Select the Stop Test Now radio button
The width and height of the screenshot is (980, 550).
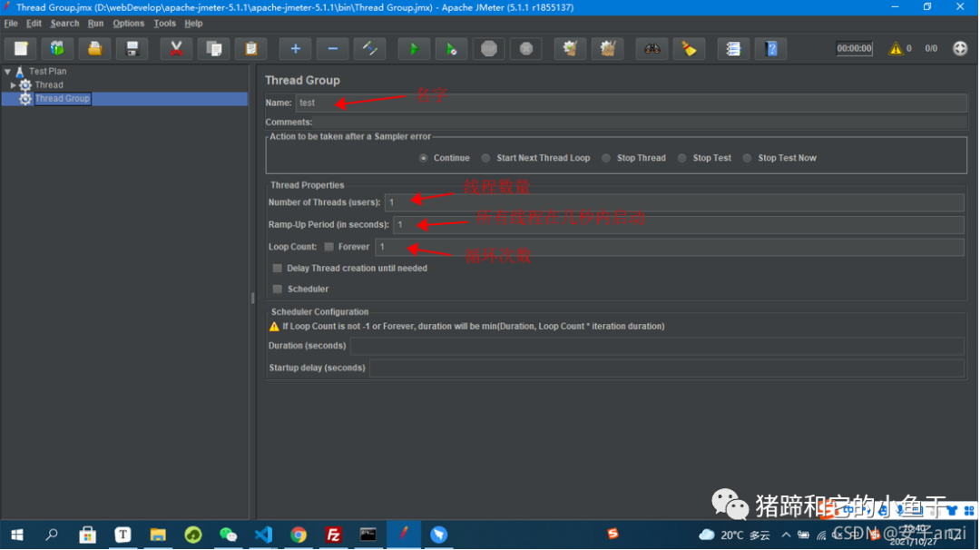[747, 158]
